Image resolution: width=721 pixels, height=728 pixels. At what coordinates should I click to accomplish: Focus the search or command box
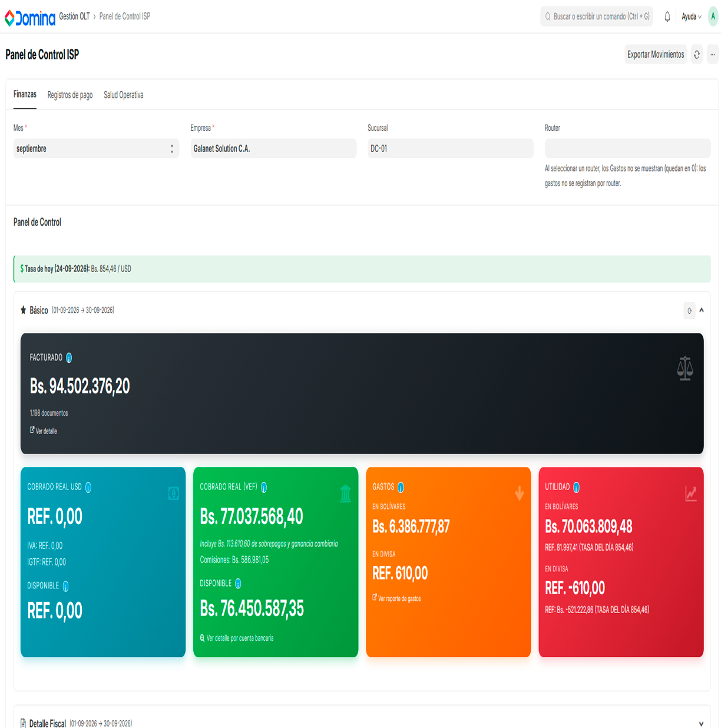coord(597,16)
